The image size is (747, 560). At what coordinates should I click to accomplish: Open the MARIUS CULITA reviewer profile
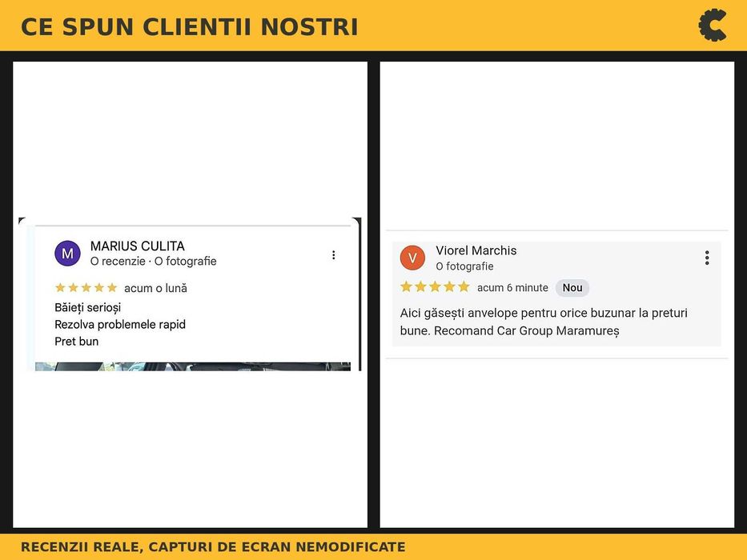pyautogui.click(x=137, y=246)
